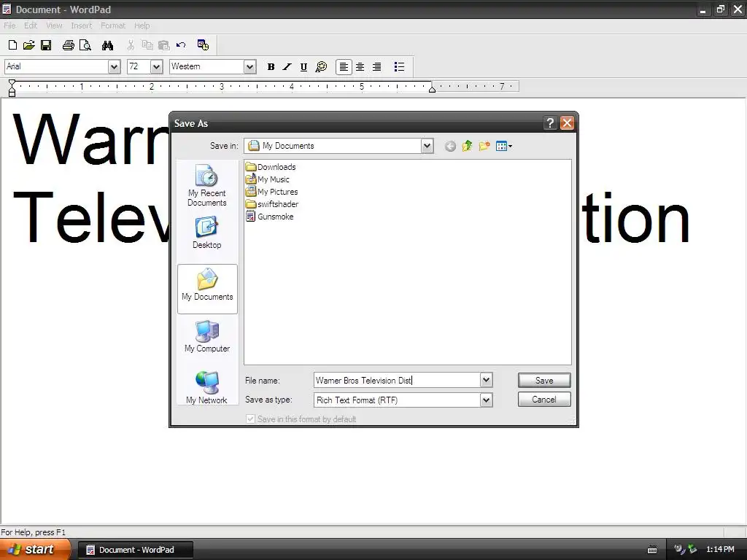The height and width of the screenshot is (560, 747).
Task: Select My Documents in the places bar
Action: (207, 289)
